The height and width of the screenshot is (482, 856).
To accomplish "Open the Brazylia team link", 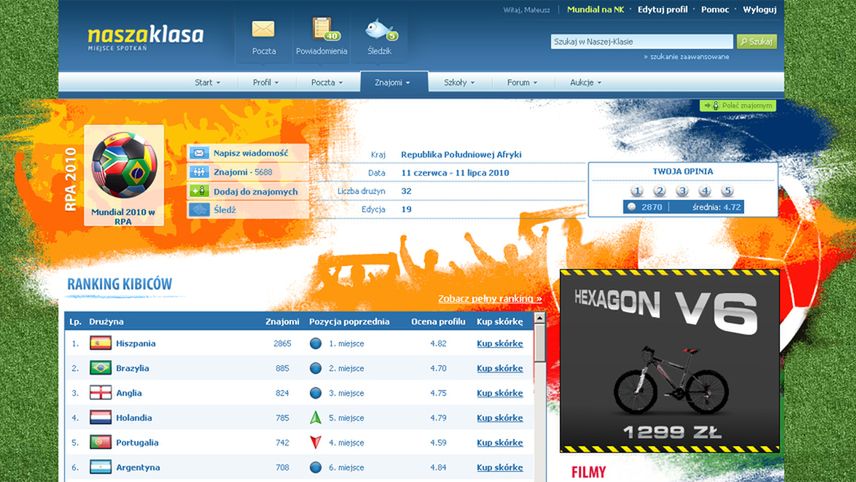I will pyautogui.click(x=132, y=368).
